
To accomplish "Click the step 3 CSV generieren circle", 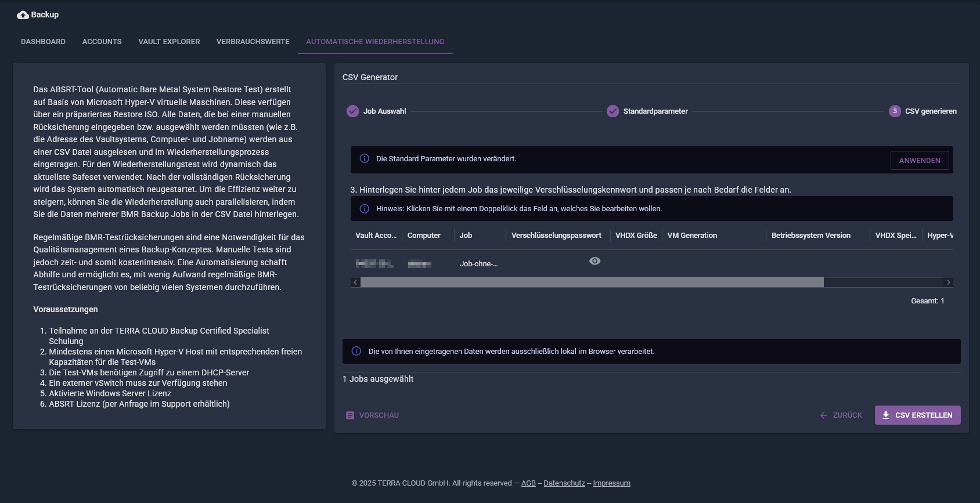I will pyautogui.click(x=895, y=111).
